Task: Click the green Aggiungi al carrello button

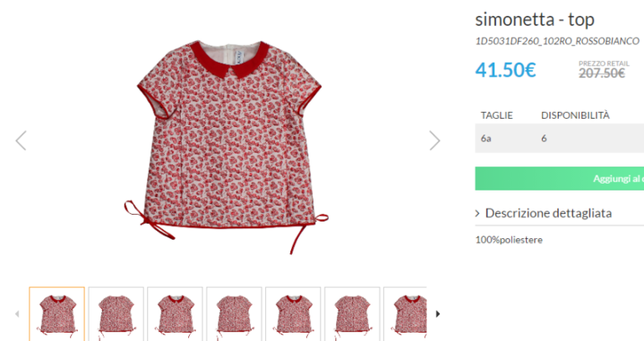Action: point(560,179)
